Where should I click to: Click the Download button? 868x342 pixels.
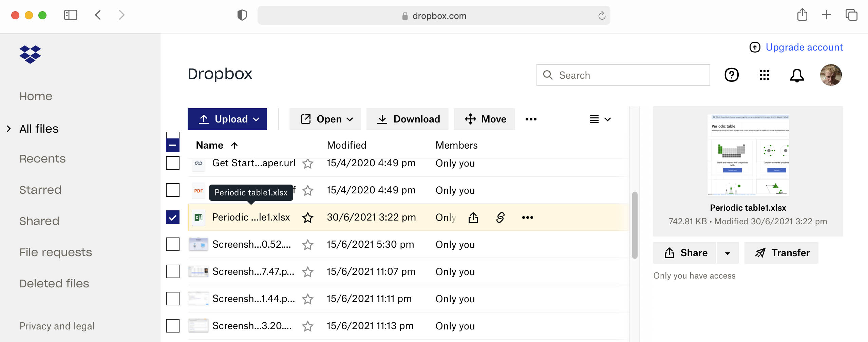coord(408,119)
